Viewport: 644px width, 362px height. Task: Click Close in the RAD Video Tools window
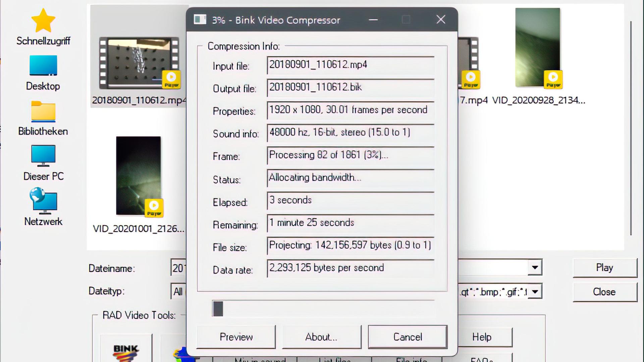pos(605,292)
